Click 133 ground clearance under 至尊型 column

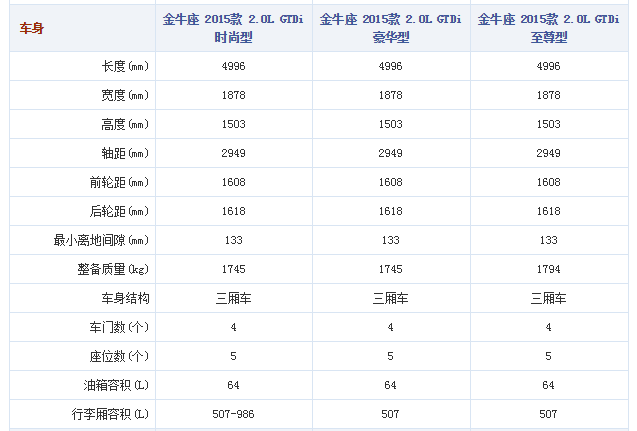click(x=548, y=240)
